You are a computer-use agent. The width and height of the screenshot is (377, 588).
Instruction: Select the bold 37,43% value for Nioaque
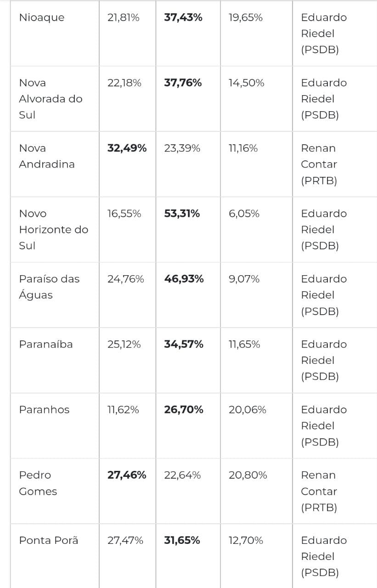tap(183, 18)
